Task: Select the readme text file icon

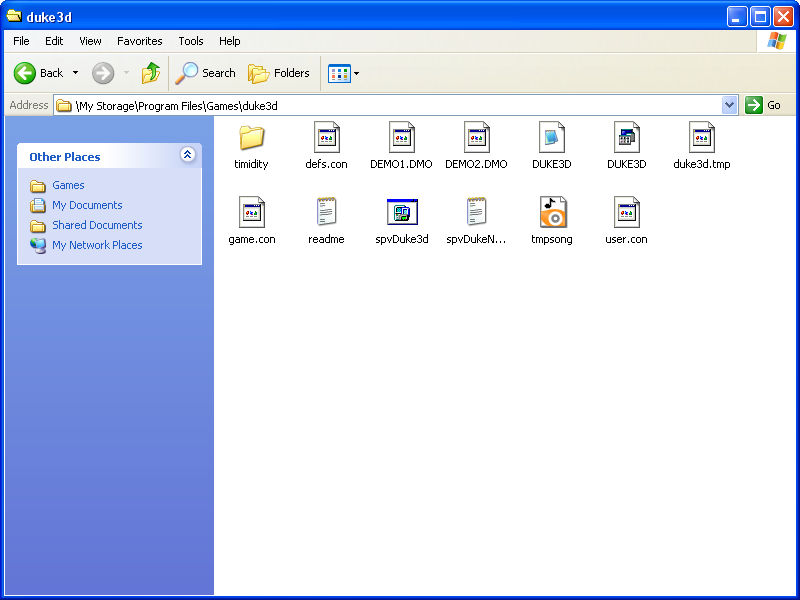Action: [327, 212]
